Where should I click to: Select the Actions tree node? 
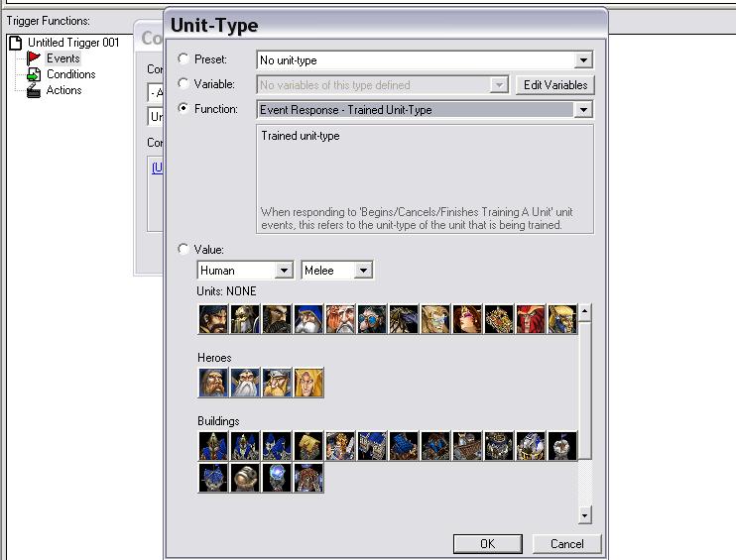point(63,90)
